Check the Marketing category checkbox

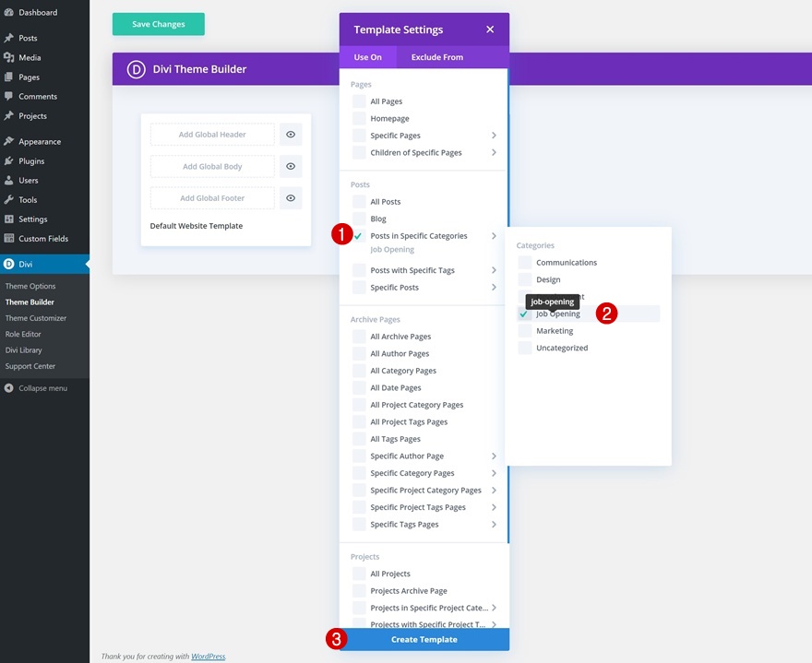click(525, 331)
